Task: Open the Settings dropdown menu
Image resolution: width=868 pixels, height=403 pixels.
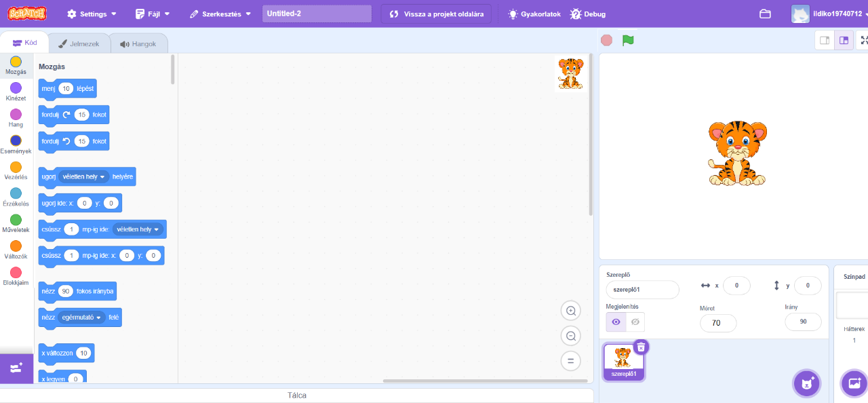Action: 92,14
